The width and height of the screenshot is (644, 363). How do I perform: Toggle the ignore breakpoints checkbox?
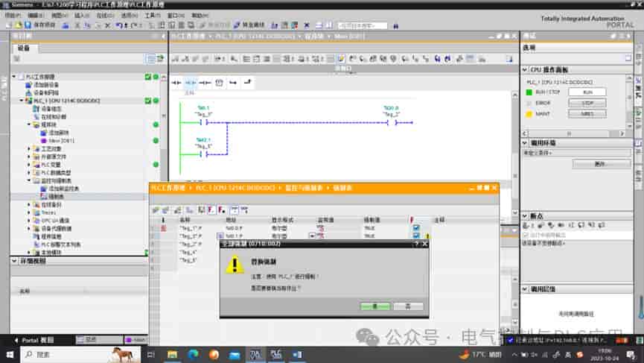[526, 235]
